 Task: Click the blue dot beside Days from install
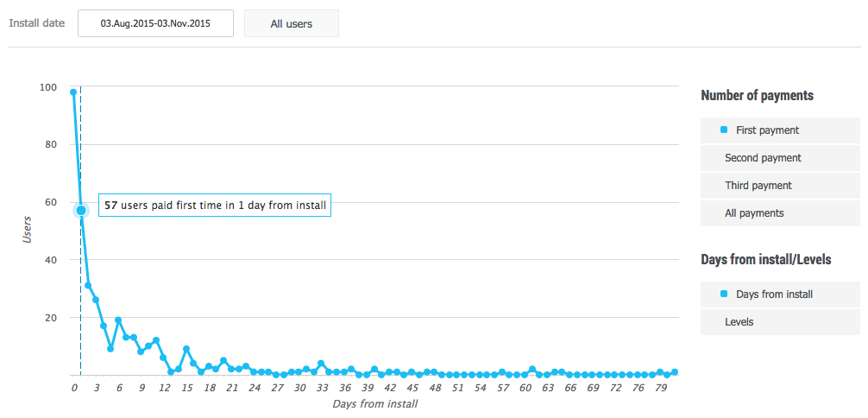[x=724, y=294]
